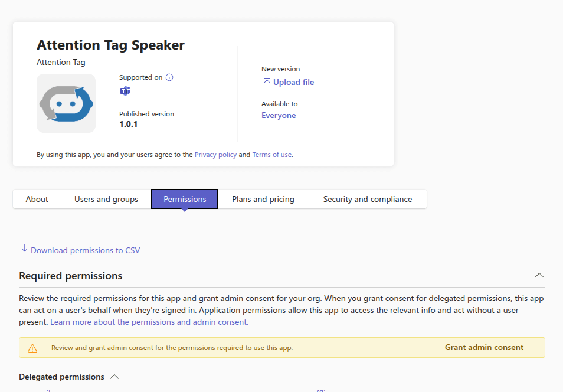Select the Permissions tab

click(185, 199)
